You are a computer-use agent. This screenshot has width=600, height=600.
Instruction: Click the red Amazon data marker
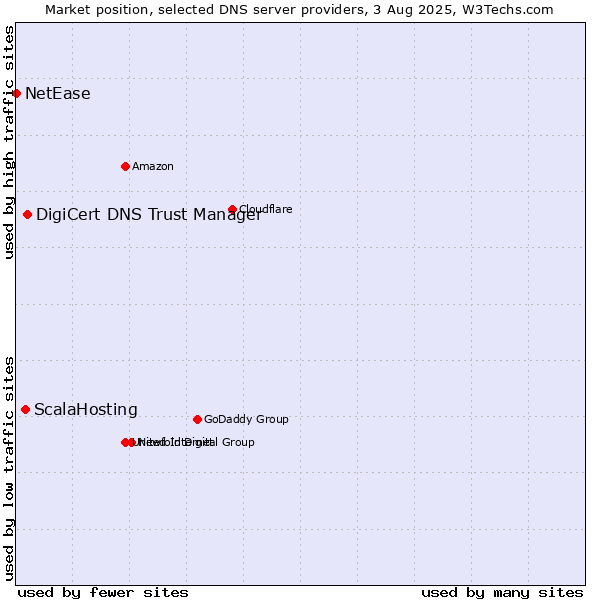[x=125, y=166]
